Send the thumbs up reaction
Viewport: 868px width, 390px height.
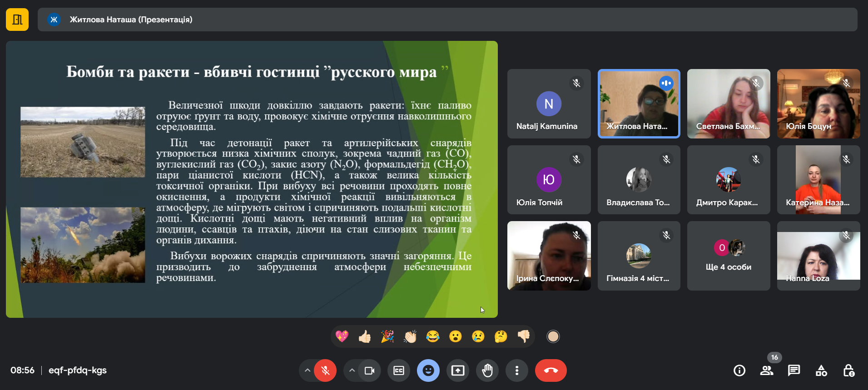365,336
